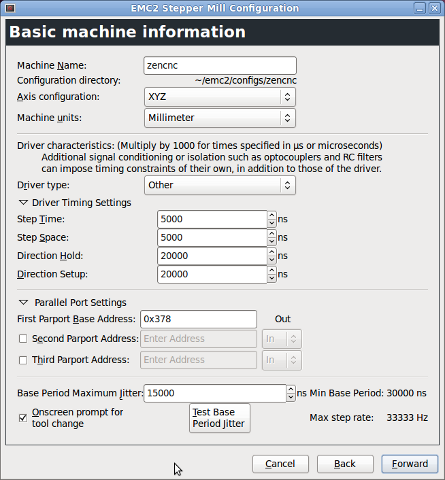Click Test Base Period Jitter button

point(220,418)
